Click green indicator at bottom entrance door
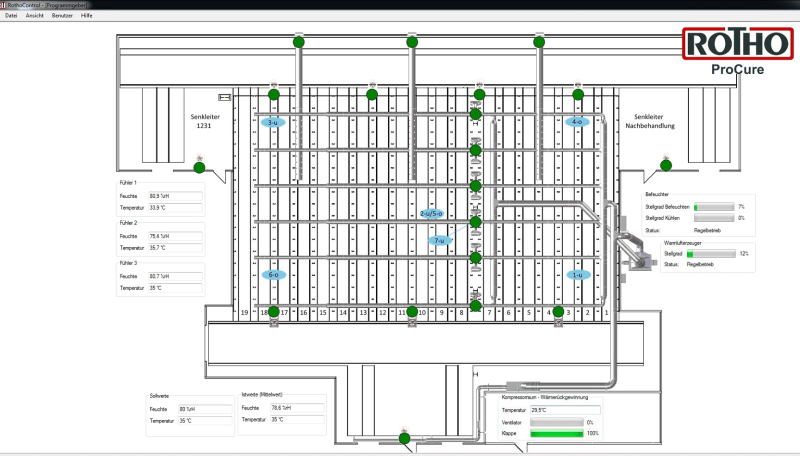Screen dimensions: 800x456 pos(405,438)
